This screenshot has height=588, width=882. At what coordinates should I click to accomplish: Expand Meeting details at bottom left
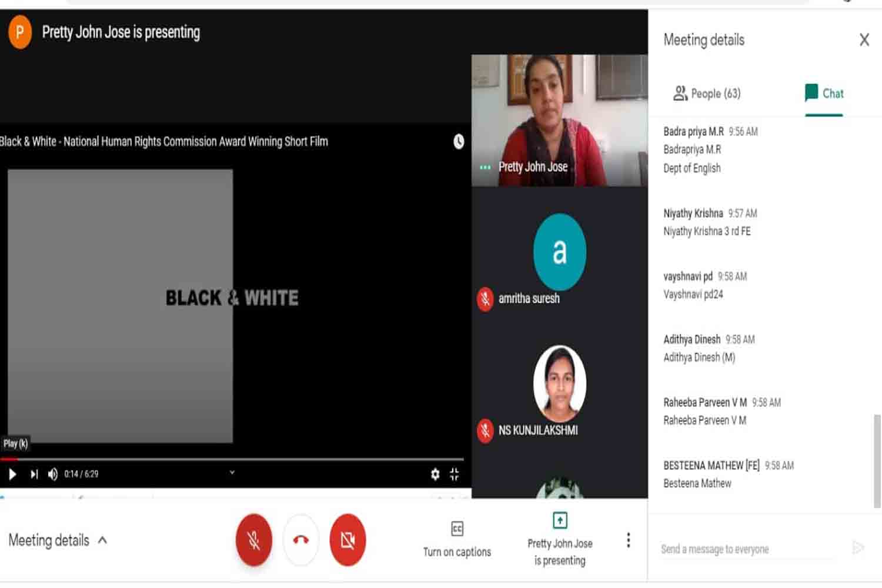pos(58,540)
